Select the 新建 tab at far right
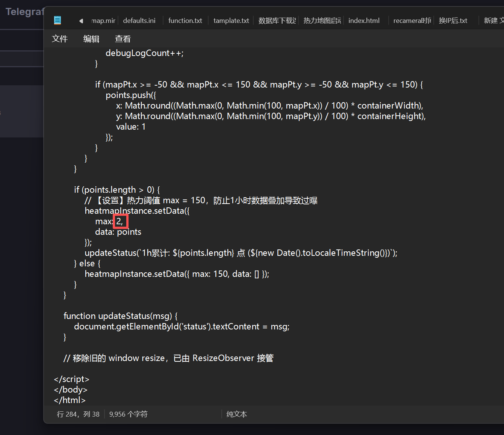The image size is (504, 435). coord(493,21)
